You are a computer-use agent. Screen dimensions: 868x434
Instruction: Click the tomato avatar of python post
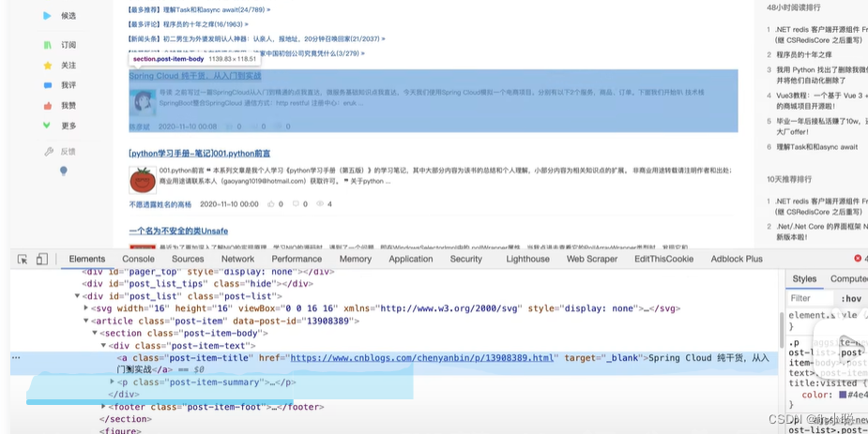coord(143,180)
